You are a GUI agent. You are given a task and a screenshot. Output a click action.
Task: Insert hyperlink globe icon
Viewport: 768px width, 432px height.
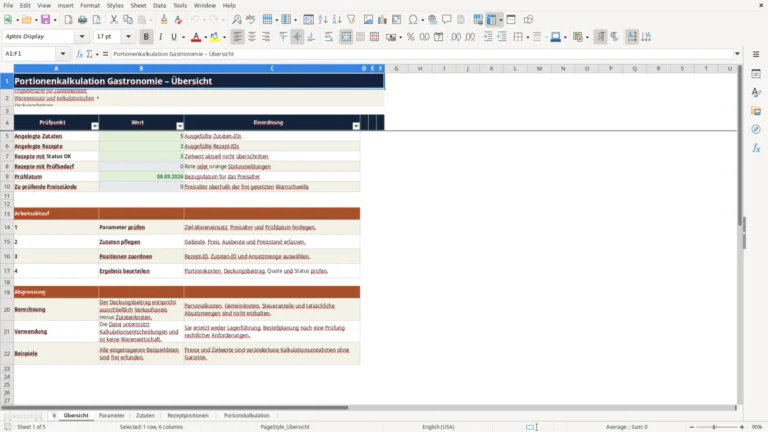click(432, 20)
